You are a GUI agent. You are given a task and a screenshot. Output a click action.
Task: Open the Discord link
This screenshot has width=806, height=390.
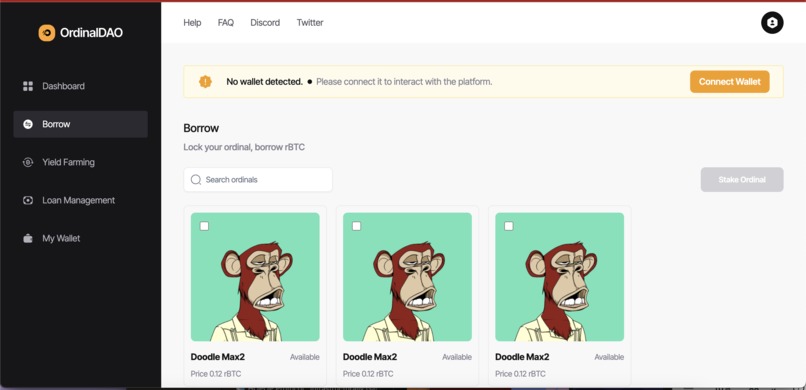[265, 23]
